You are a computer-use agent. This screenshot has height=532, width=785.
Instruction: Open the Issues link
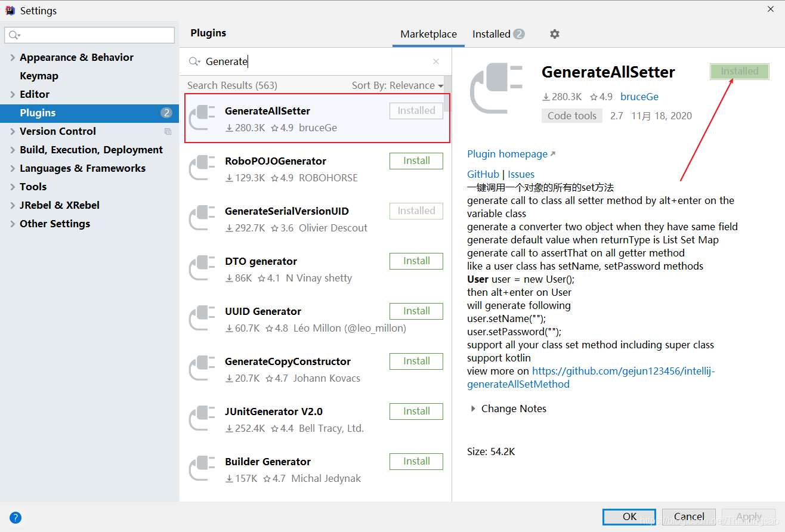521,174
